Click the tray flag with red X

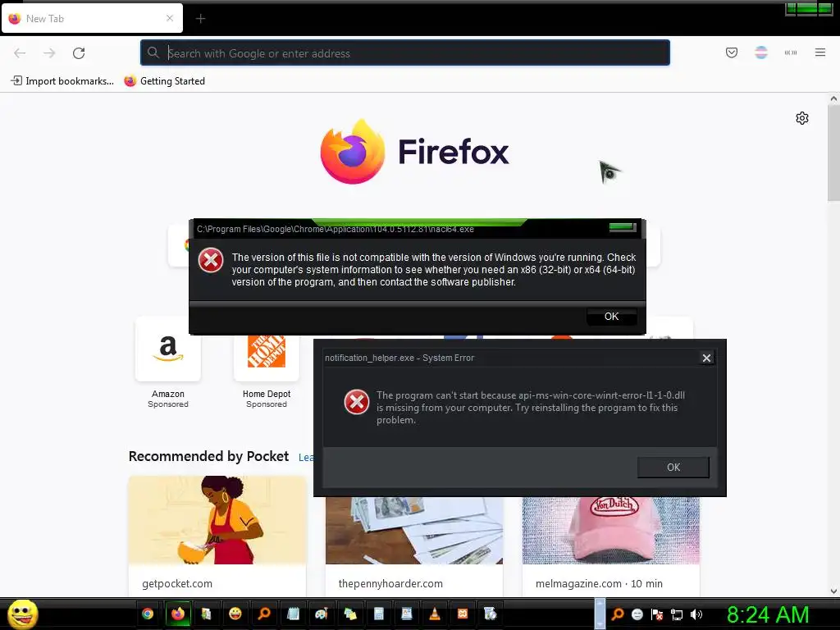(x=657, y=614)
